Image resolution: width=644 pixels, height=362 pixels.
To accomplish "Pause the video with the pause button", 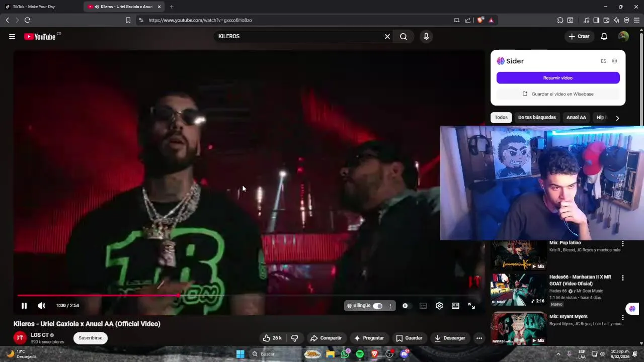I will (x=24, y=306).
